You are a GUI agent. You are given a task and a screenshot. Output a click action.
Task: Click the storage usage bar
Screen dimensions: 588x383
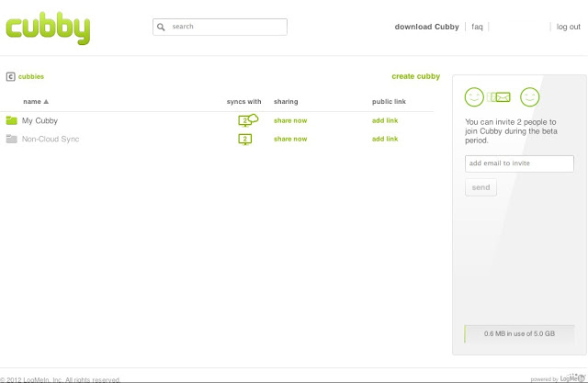tap(519, 333)
